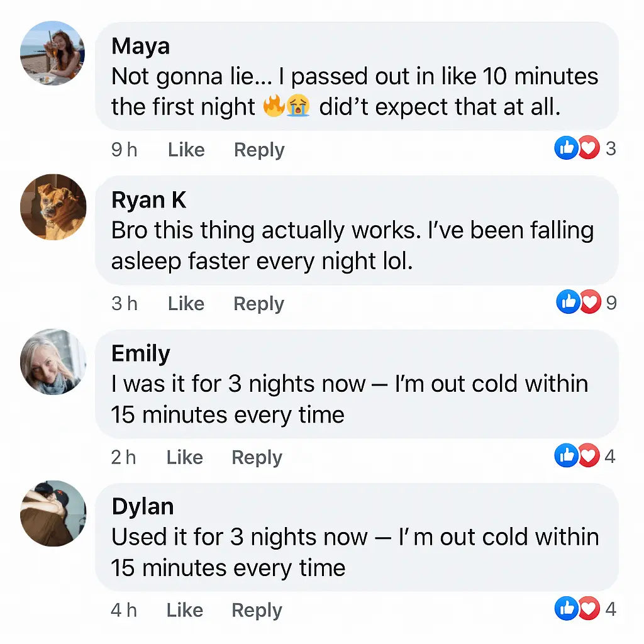Like Ryan K's comment
The height and width of the screenshot is (644, 644).
(186, 304)
